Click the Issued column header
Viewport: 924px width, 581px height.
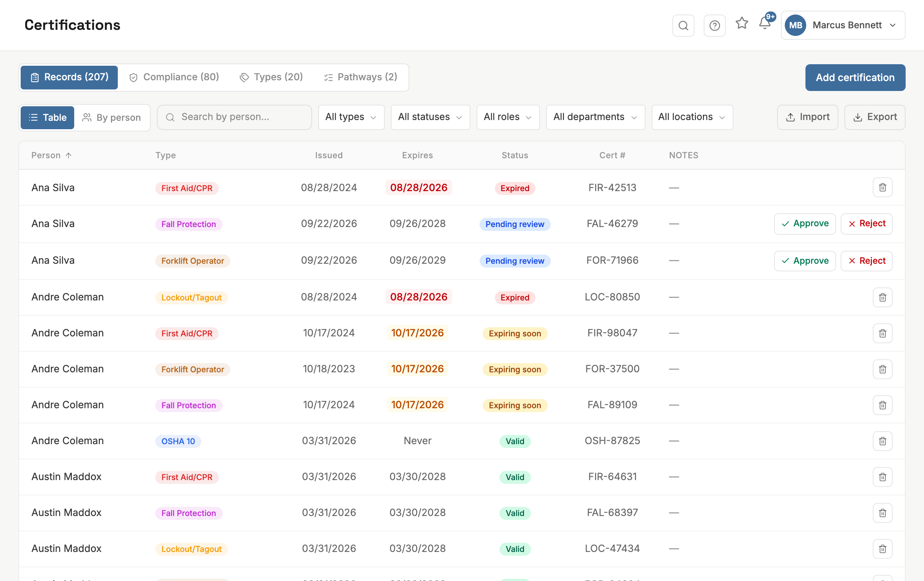click(x=329, y=155)
